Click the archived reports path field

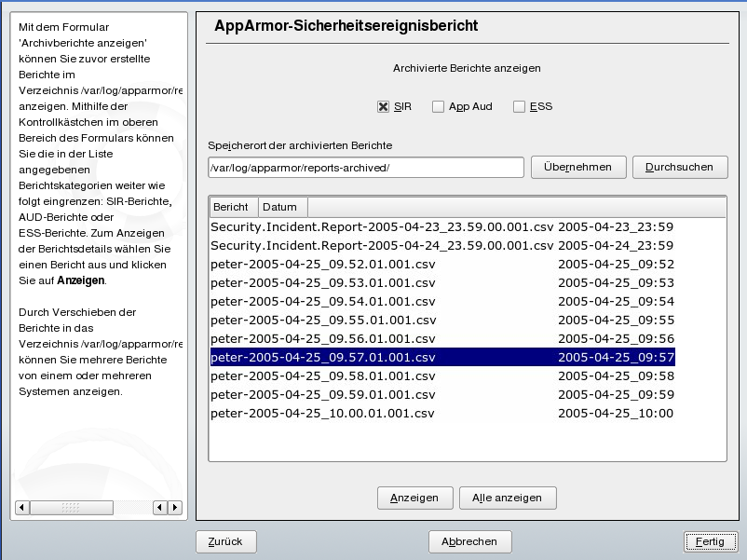coord(366,168)
